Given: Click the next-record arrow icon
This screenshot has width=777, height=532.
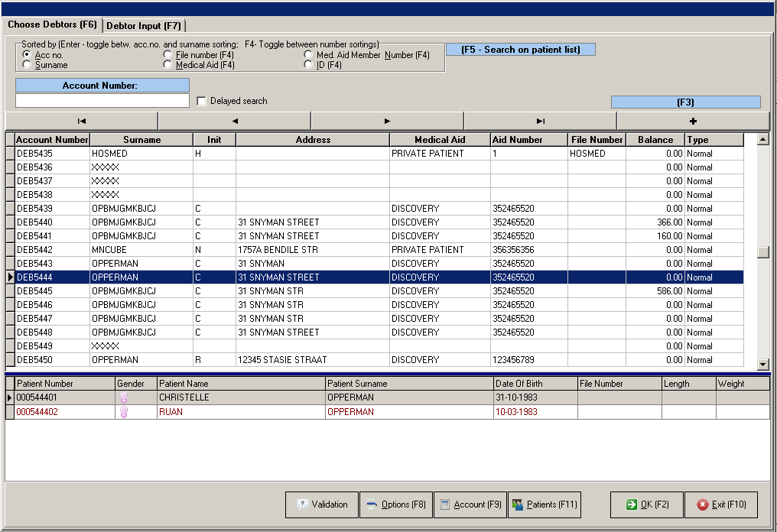Looking at the screenshot, I should tap(386, 120).
